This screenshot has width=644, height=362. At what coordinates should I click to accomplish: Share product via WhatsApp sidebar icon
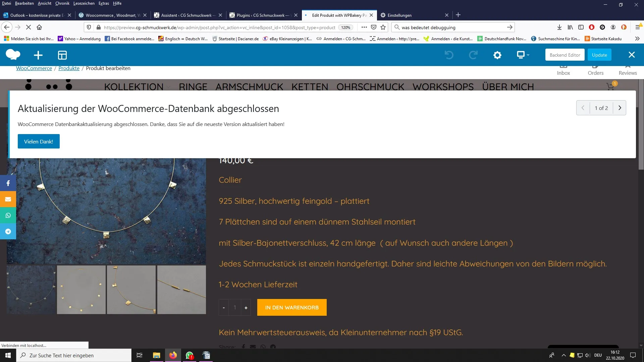pos(8,216)
